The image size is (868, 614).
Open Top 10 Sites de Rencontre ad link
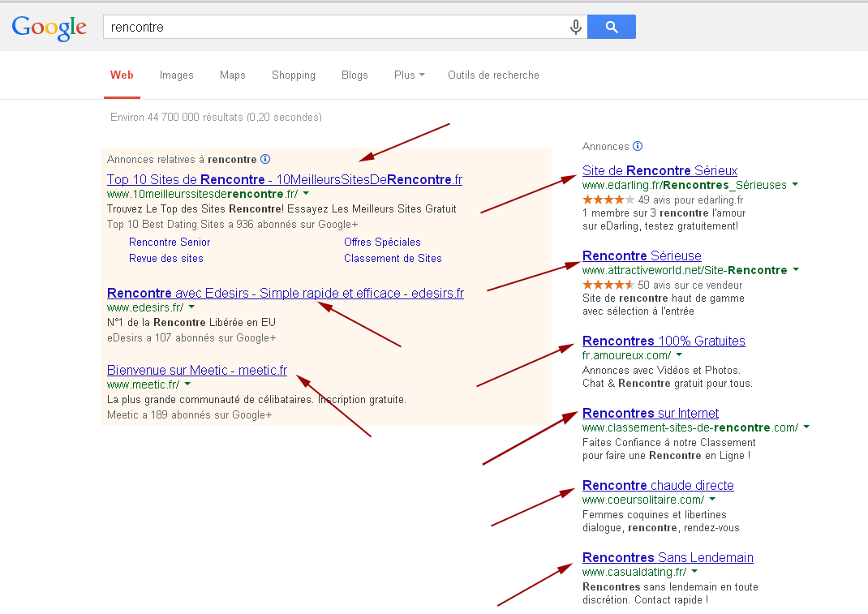[285, 179]
